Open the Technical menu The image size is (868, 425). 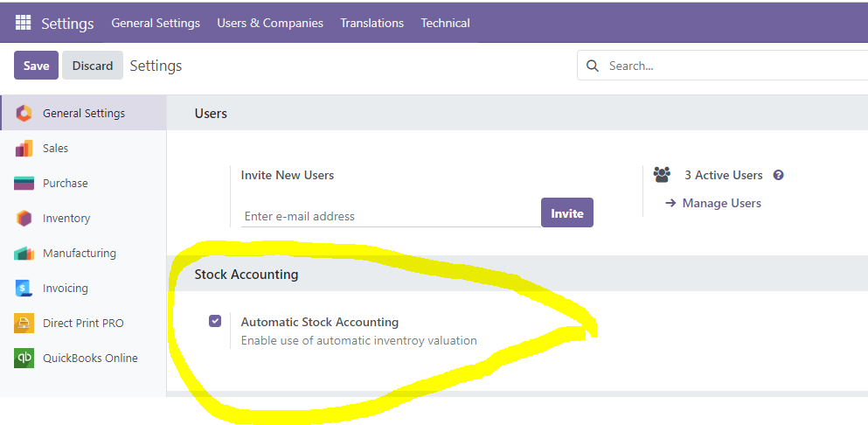point(445,23)
